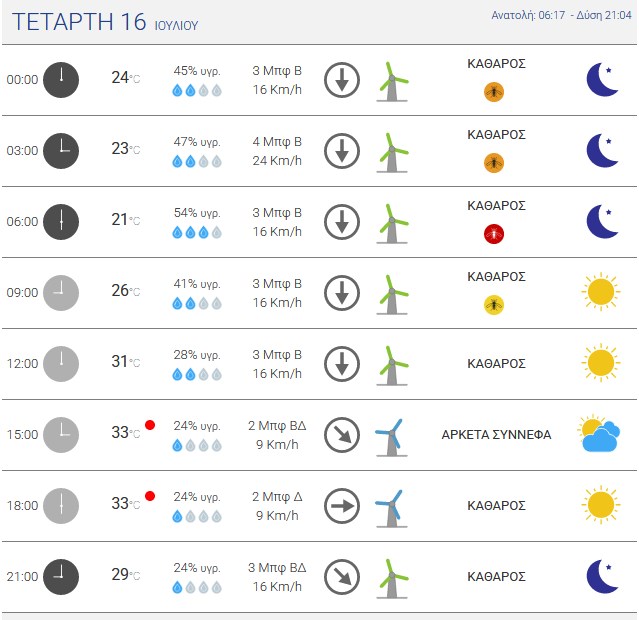Click the clock icon for 00:00
The height and width of the screenshot is (620, 639).
tap(61, 80)
